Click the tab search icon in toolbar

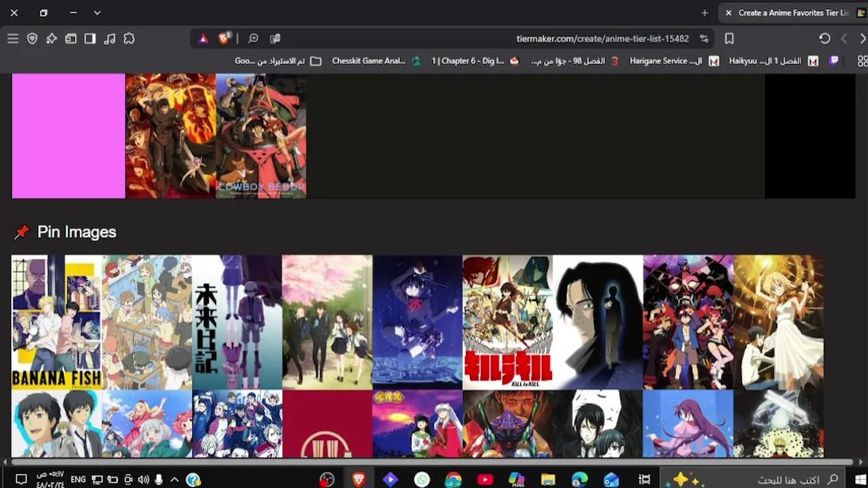click(71, 39)
